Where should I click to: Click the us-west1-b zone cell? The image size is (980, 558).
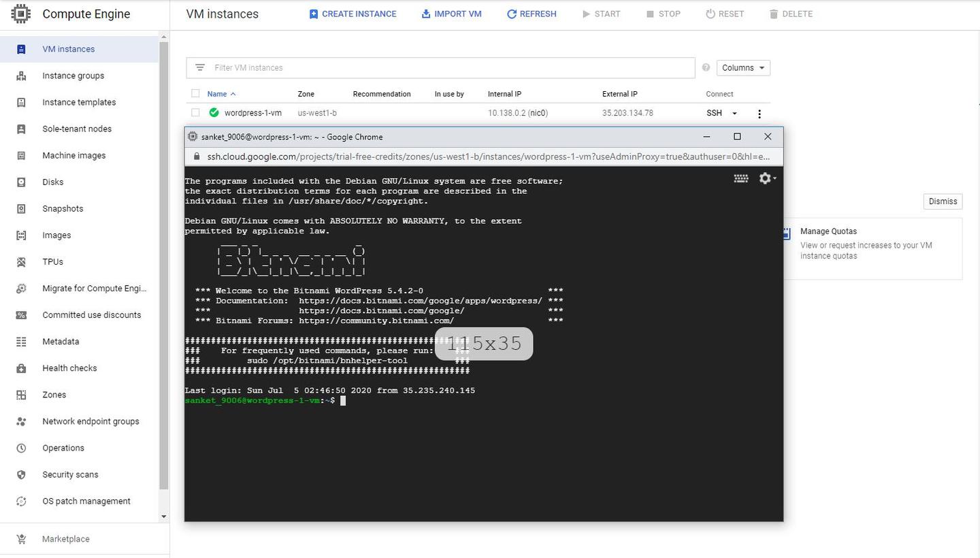317,113
